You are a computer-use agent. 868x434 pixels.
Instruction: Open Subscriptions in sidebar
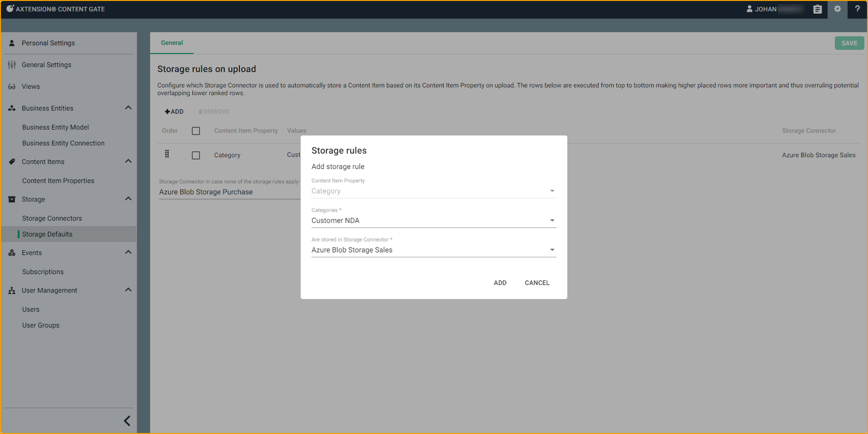43,272
